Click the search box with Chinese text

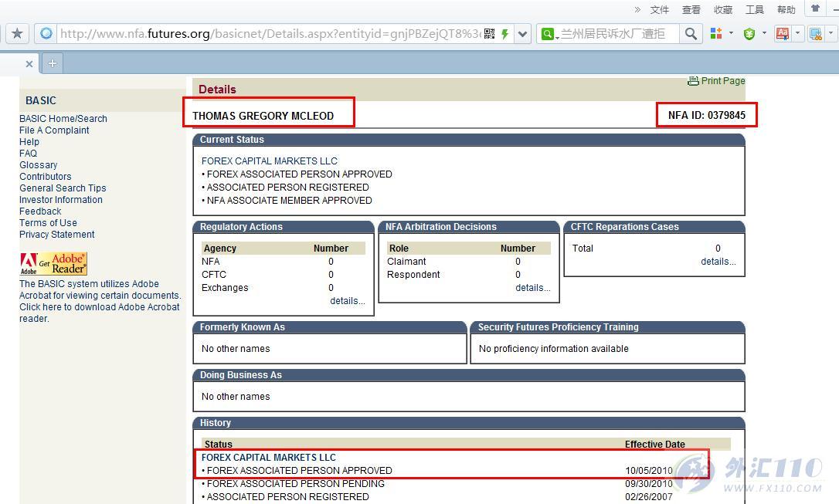[618, 34]
